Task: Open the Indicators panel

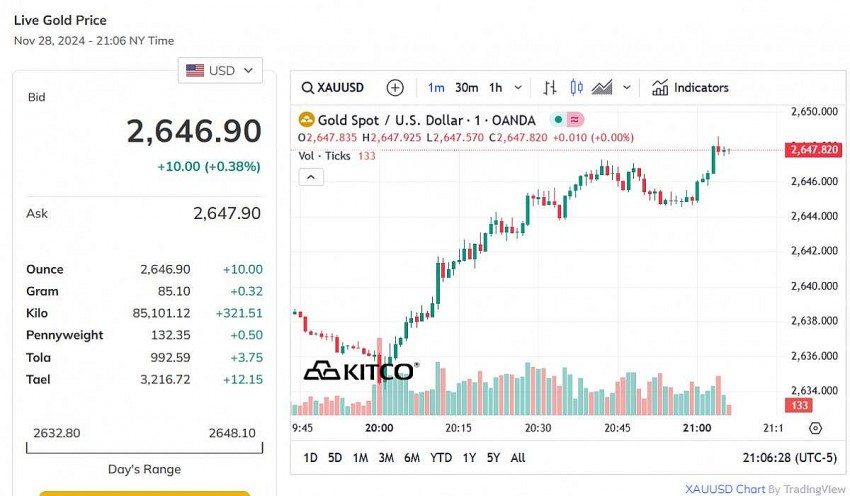Action: point(690,88)
